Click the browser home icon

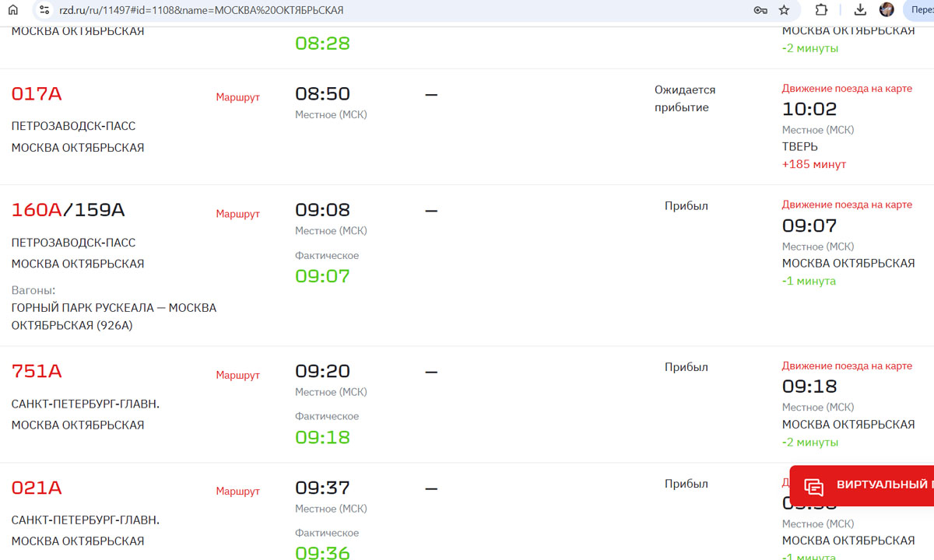tap(13, 10)
